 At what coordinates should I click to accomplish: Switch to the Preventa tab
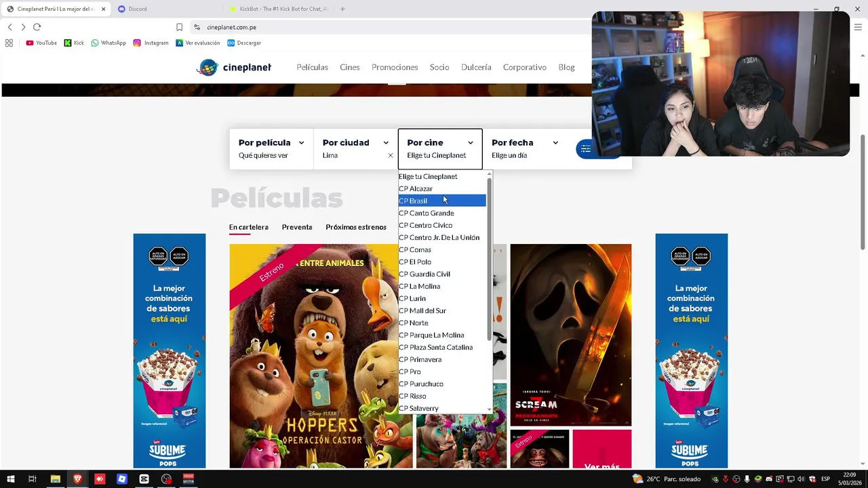click(x=297, y=227)
